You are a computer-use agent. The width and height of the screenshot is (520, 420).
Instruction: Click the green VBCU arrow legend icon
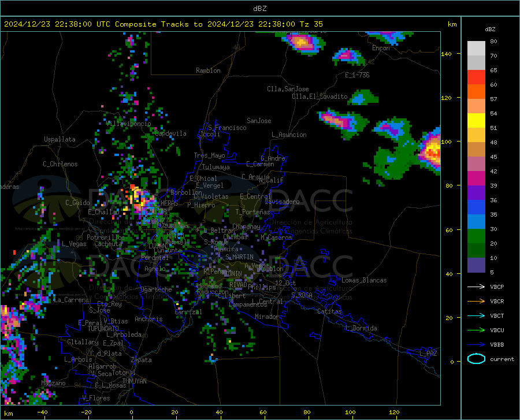click(x=476, y=330)
